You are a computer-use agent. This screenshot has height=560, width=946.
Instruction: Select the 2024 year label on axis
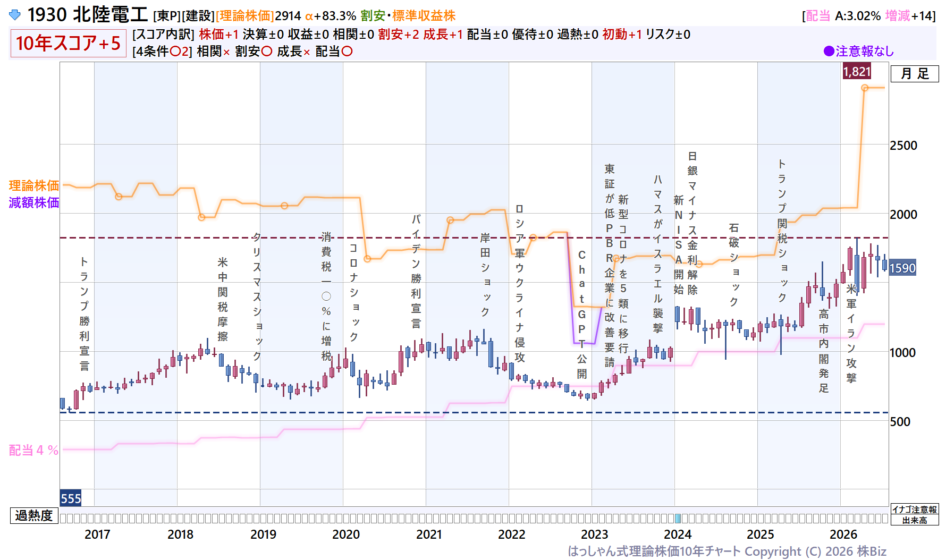tap(677, 534)
